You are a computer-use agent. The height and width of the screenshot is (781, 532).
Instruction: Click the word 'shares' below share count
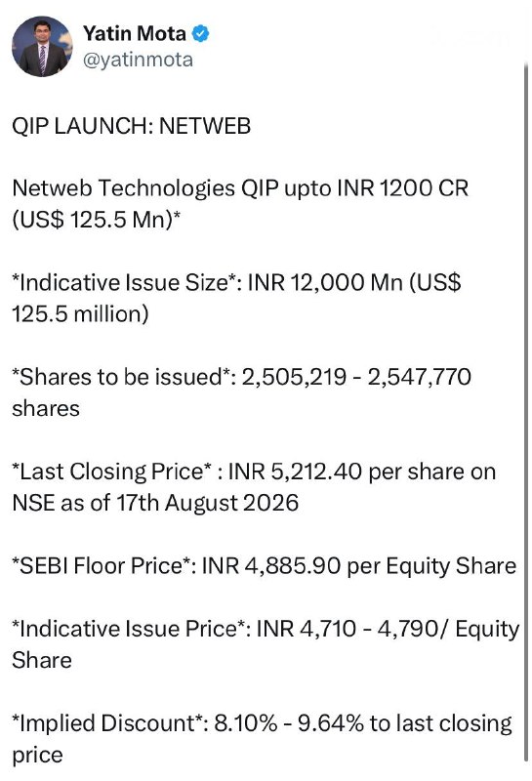46,409
